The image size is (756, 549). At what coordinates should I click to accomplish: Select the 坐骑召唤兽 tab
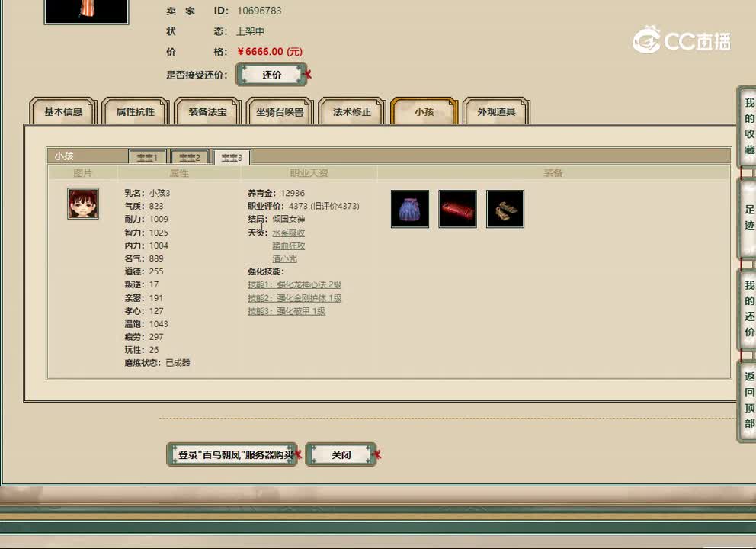279,111
